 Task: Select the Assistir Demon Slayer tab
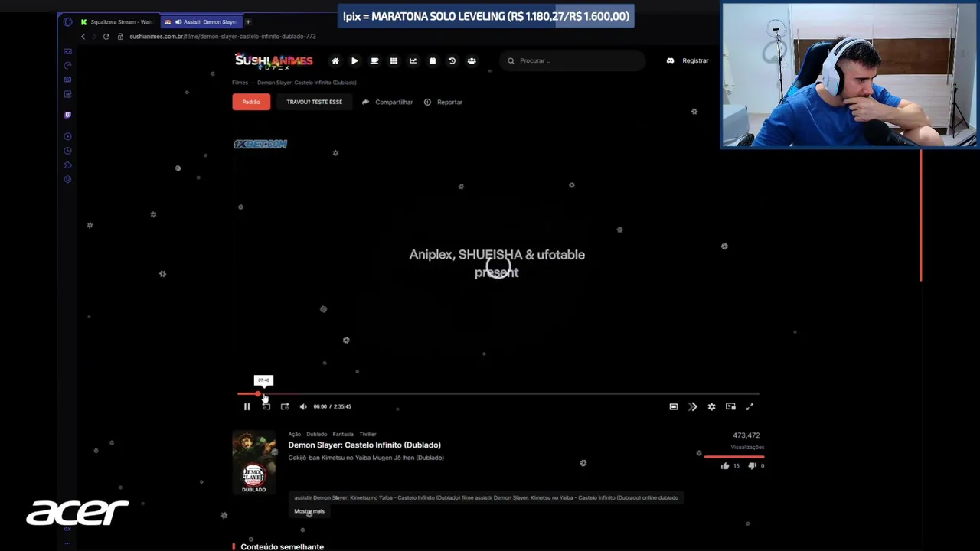tap(202, 22)
